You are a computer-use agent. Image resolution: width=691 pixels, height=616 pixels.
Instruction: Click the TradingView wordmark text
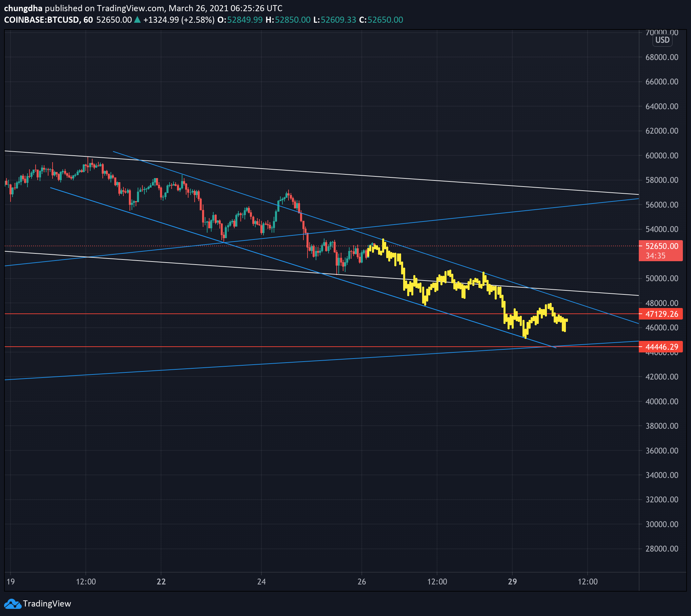pos(47,604)
